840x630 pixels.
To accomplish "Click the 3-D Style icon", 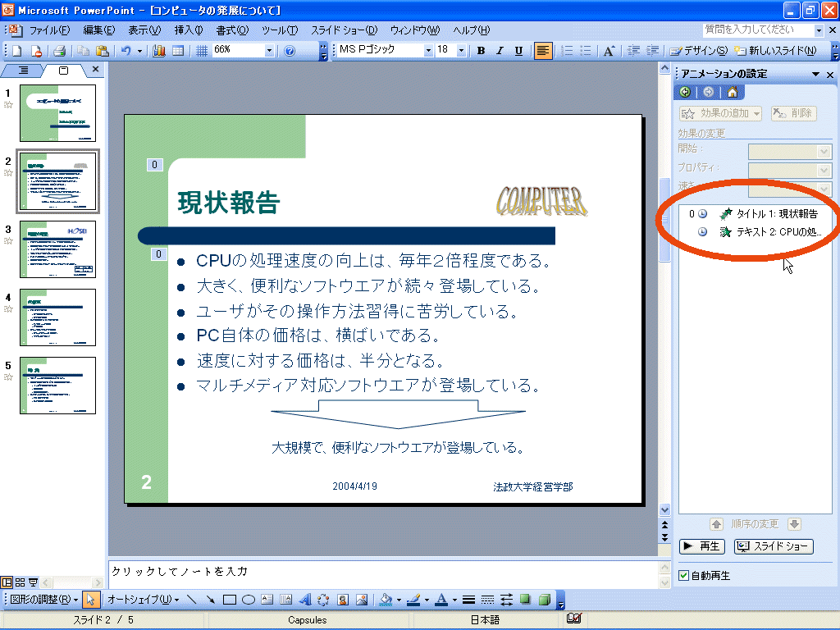I will (x=545, y=600).
